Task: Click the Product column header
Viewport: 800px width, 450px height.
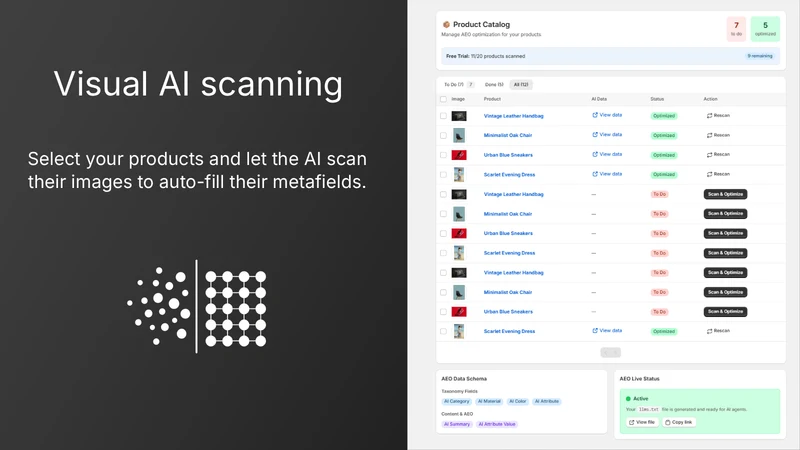Action: pyautogui.click(x=492, y=99)
